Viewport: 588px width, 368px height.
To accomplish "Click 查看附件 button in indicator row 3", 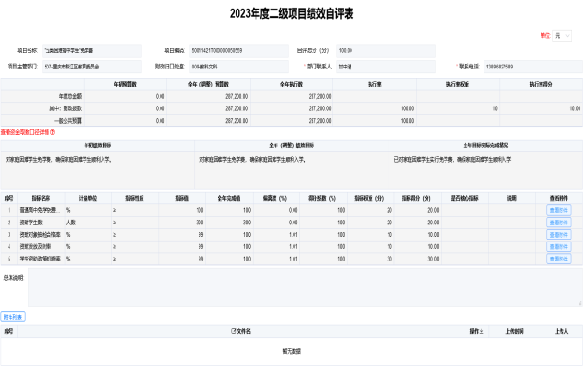I will (559, 235).
